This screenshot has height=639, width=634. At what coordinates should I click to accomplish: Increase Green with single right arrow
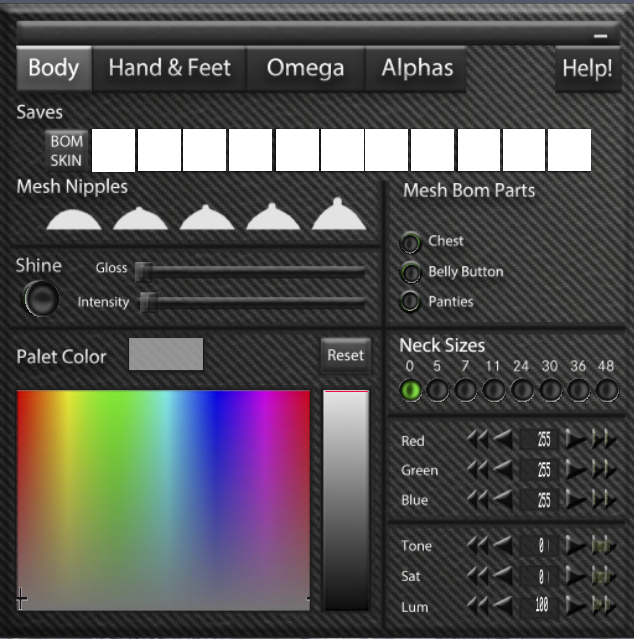(576, 470)
